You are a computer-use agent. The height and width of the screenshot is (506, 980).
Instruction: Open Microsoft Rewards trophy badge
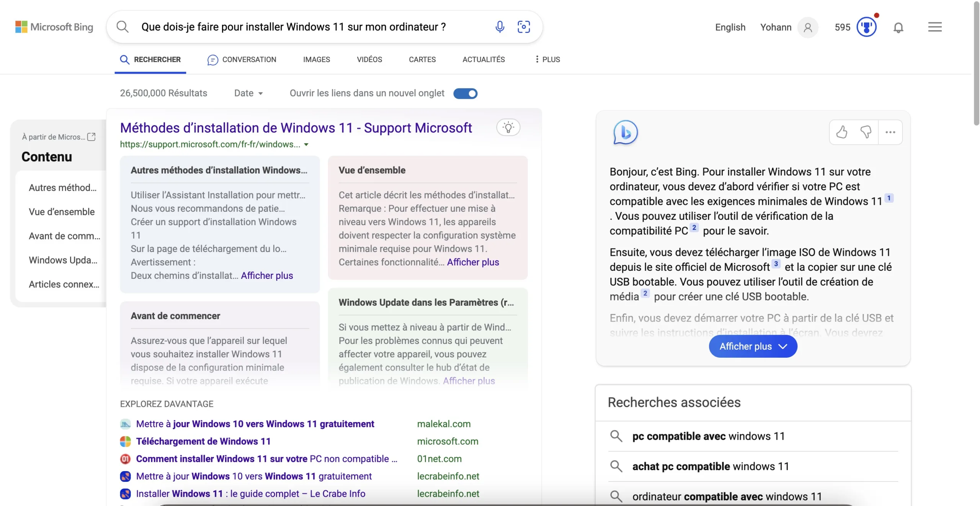point(866,27)
